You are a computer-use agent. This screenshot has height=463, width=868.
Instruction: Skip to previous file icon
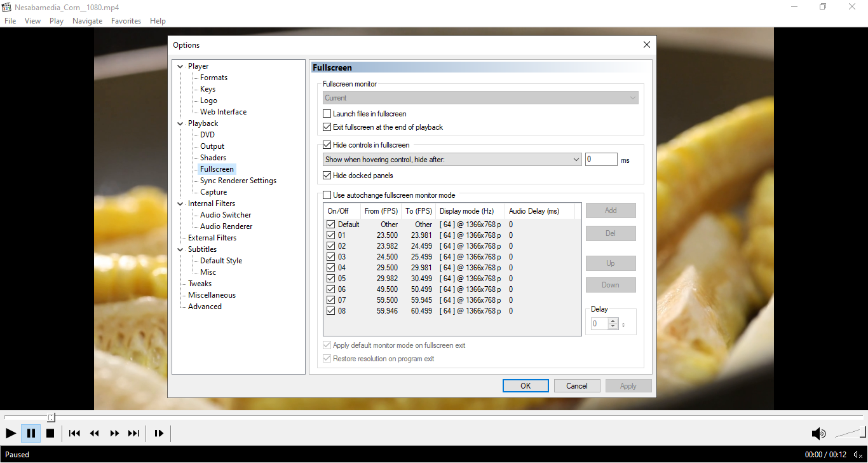click(x=74, y=433)
